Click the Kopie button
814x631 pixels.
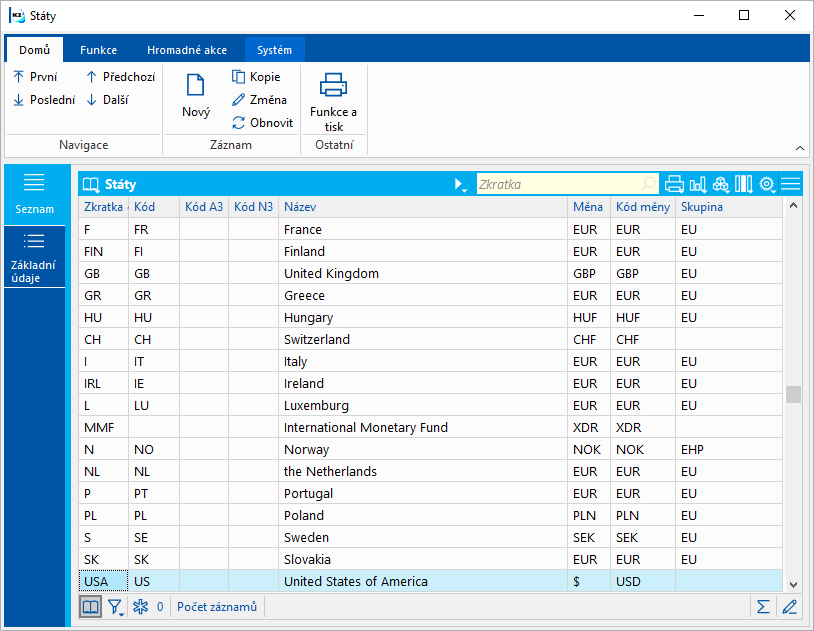point(256,77)
